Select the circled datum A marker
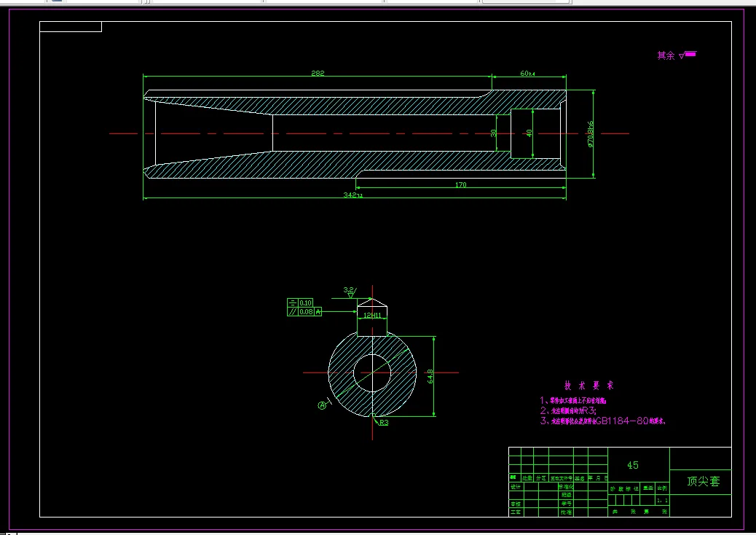This screenshot has height=535, width=756. (322, 406)
